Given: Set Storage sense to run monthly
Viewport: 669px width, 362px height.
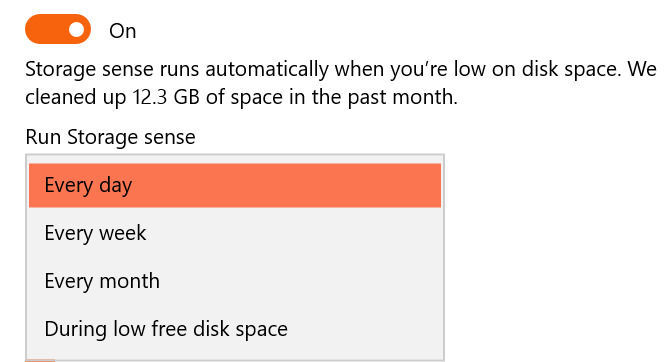Looking at the screenshot, I should pos(235,281).
